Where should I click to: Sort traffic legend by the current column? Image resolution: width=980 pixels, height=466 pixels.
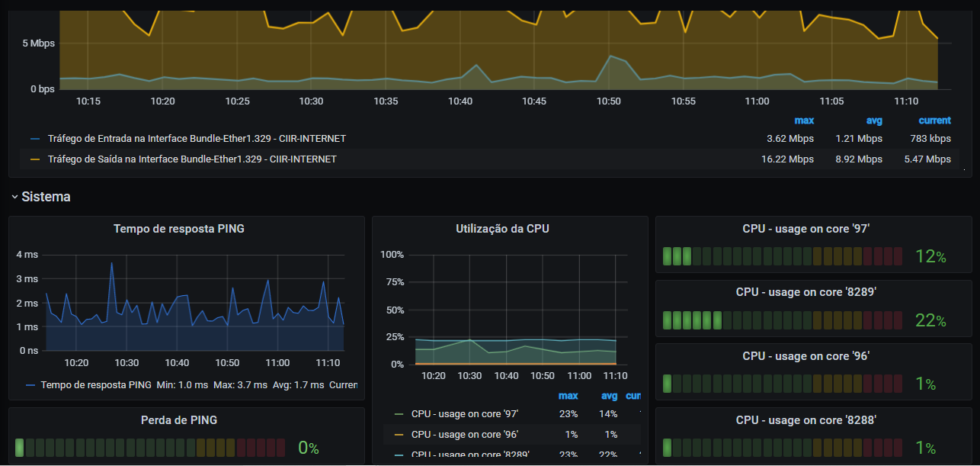coord(934,121)
